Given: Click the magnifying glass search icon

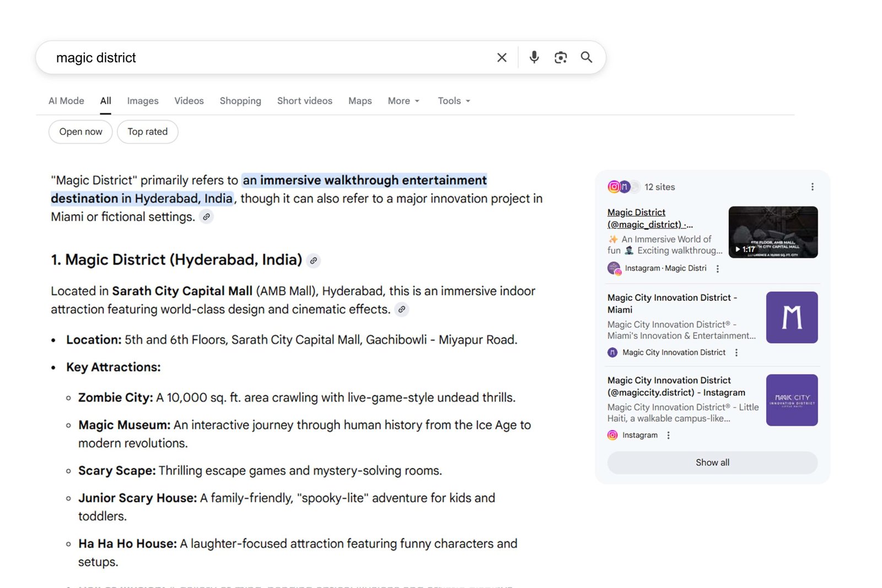Looking at the screenshot, I should [586, 57].
